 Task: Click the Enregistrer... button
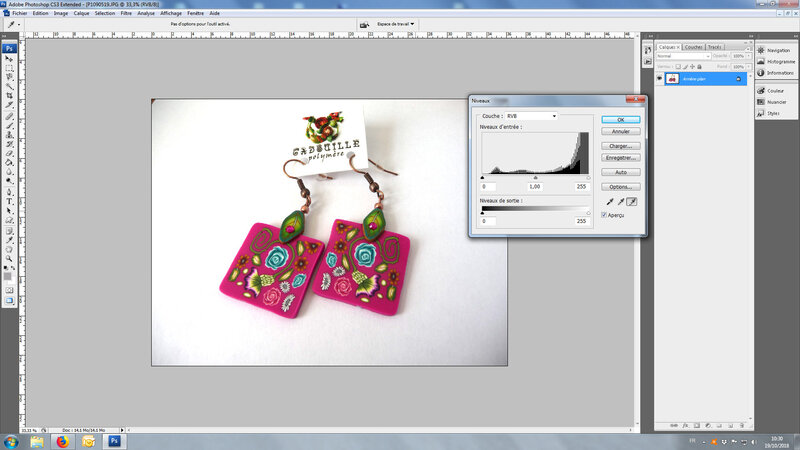pos(620,158)
